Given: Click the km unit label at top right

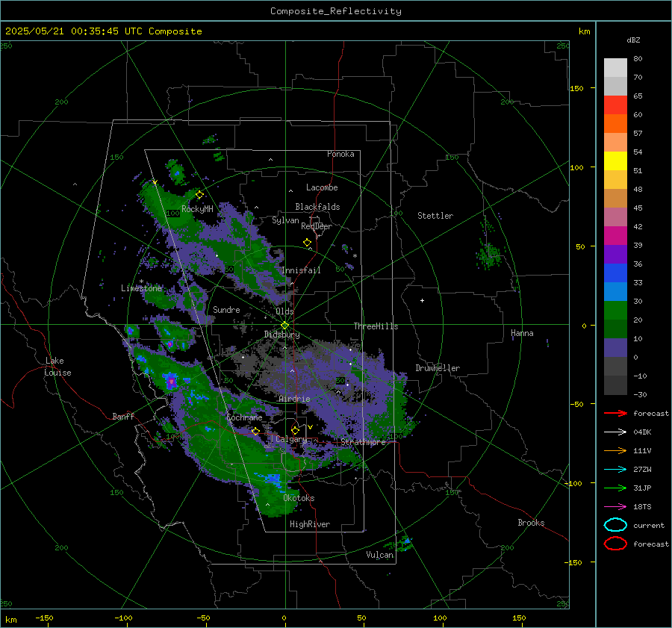Looking at the screenshot, I should pos(584,31).
